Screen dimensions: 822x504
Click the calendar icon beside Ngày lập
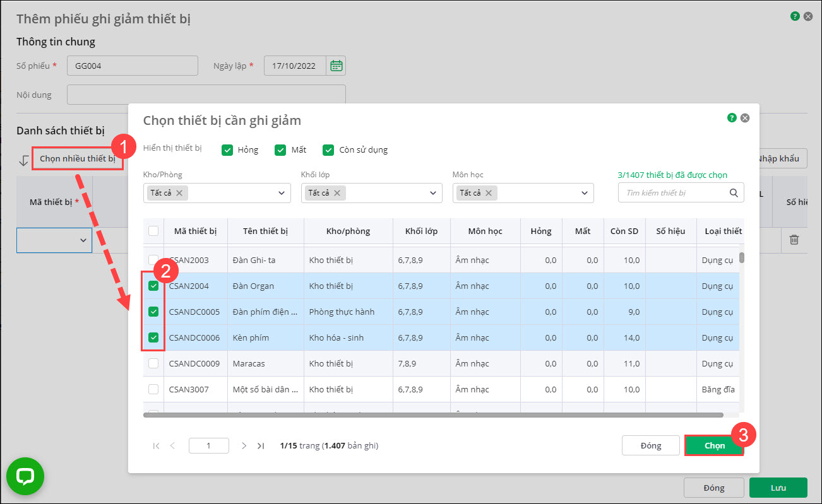click(x=337, y=66)
